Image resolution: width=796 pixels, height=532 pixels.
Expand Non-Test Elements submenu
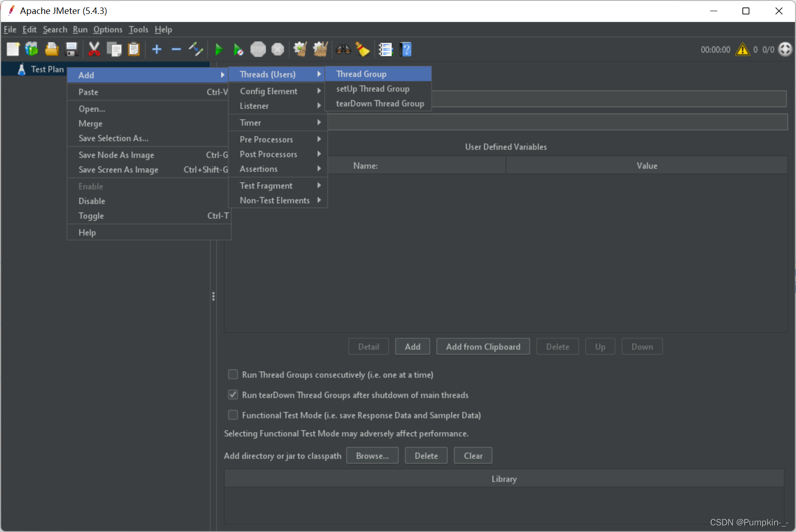pyautogui.click(x=278, y=200)
